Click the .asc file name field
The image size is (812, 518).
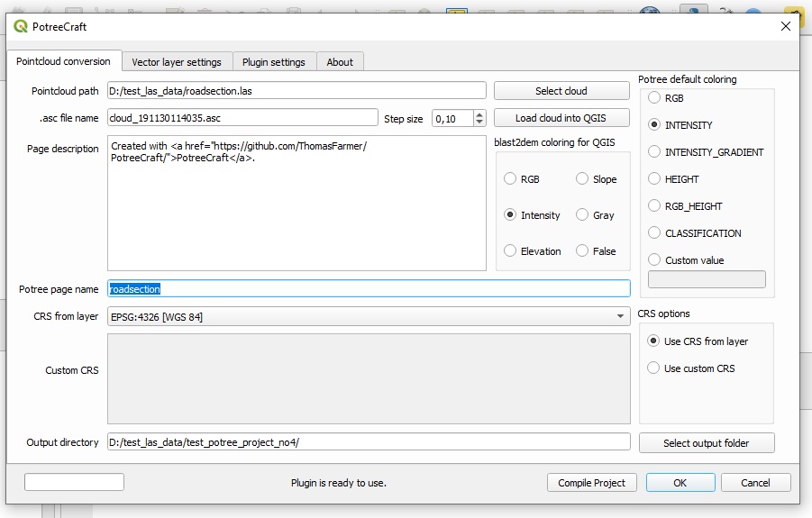[x=242, y=118]
